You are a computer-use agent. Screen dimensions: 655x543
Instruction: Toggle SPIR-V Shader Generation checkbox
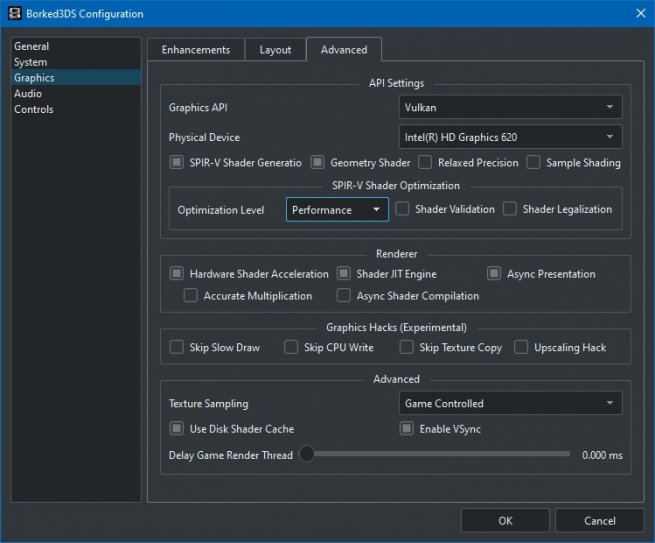click(x=177, y=162)
